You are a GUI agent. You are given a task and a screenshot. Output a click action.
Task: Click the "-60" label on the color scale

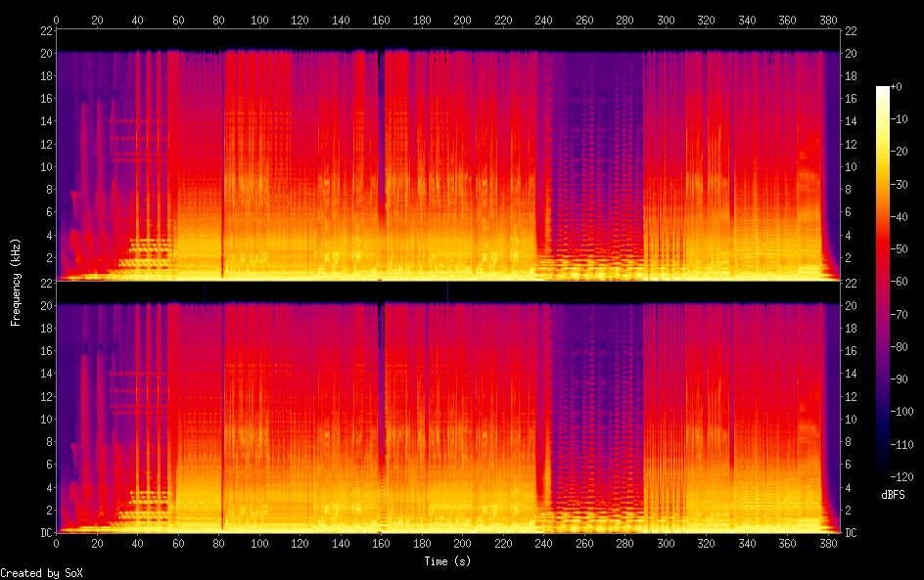tap(900, 282)
